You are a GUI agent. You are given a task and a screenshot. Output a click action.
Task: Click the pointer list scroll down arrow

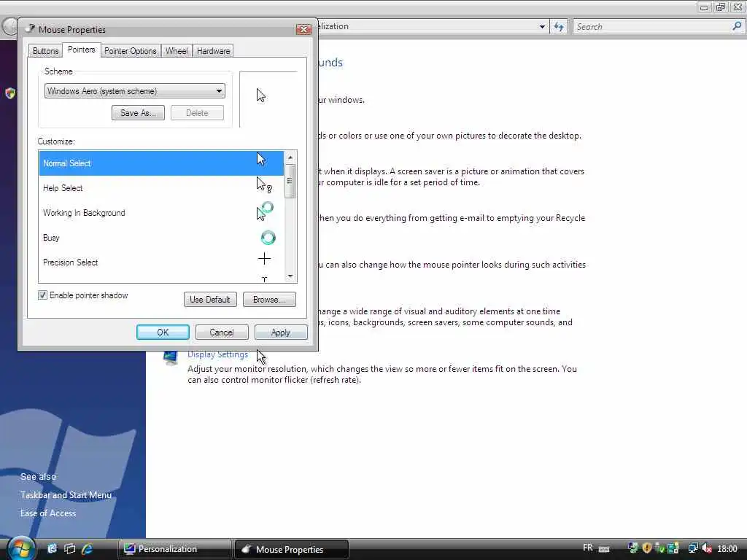point(290,276)
